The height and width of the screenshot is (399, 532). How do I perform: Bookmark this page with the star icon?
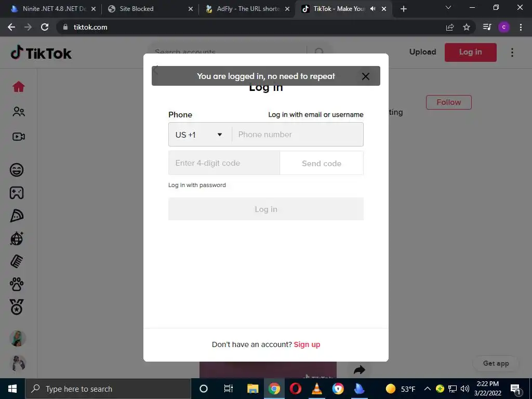click(x=467, y=27)
